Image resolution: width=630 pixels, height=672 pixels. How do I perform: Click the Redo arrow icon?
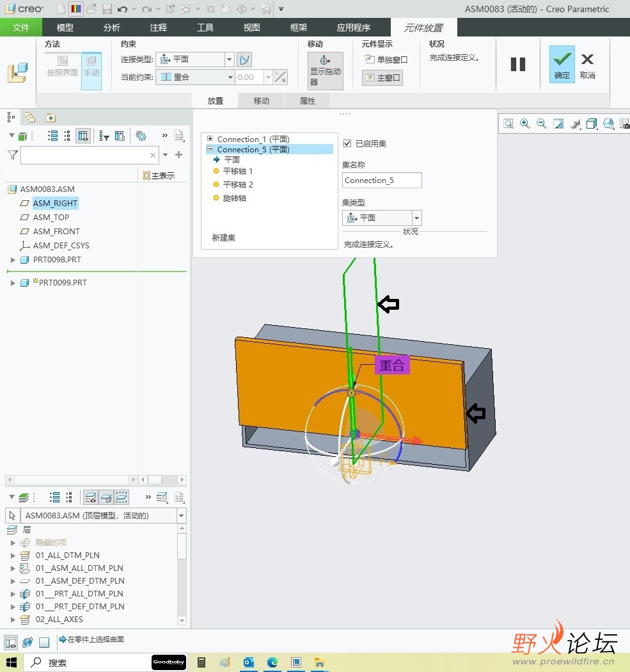[146, 8]
